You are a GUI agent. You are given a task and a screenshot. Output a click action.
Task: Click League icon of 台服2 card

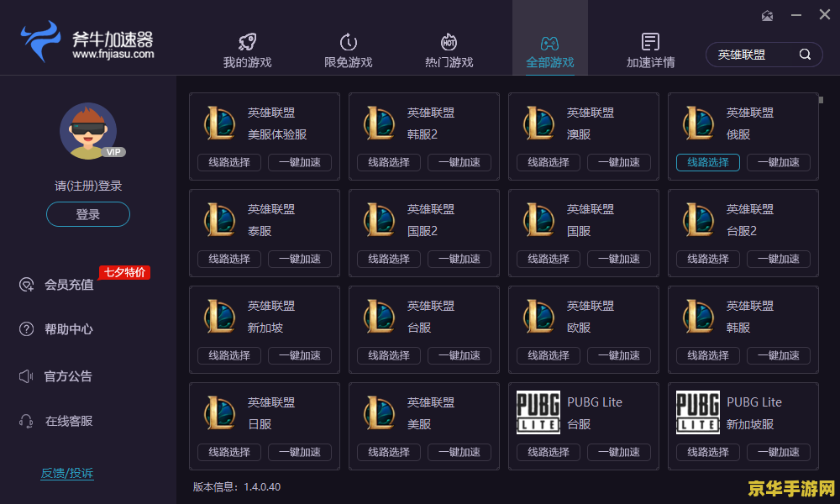[x=699, y=219]
